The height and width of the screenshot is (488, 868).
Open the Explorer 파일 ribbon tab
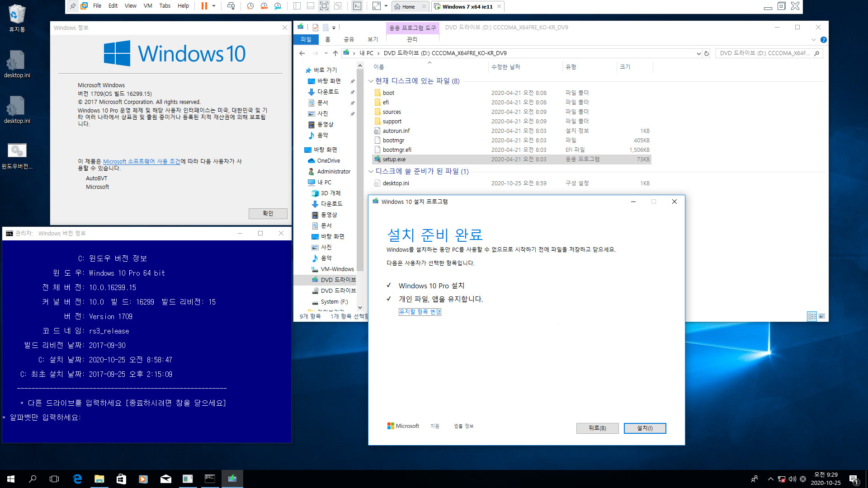pyautogui.click(x=306, y=40)
